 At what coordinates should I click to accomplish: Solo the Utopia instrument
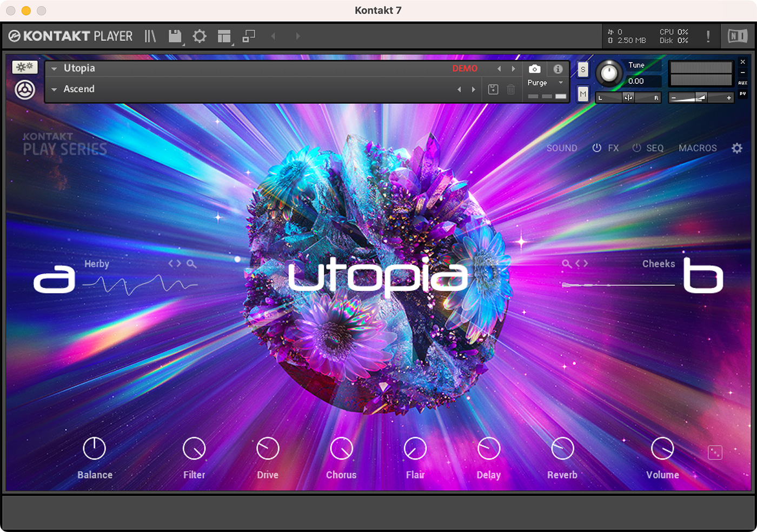pos(583,69)
